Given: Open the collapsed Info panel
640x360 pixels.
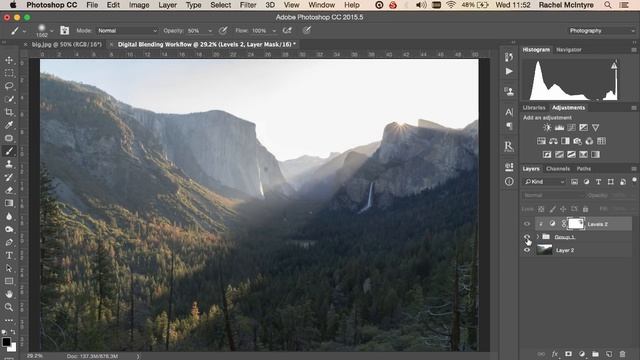Looking at the screenshot, I should (x=509, y=182).
